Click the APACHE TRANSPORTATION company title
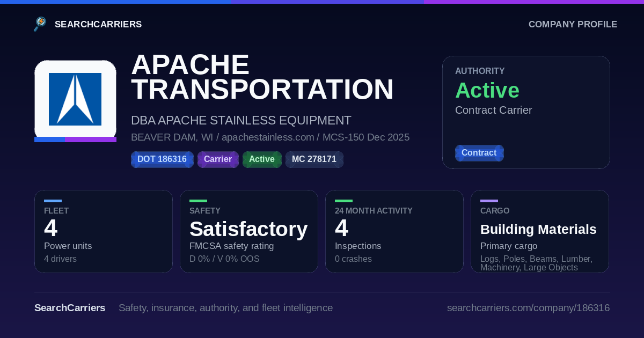This screenshot has height=338, width=644. [x=262, y=77]
